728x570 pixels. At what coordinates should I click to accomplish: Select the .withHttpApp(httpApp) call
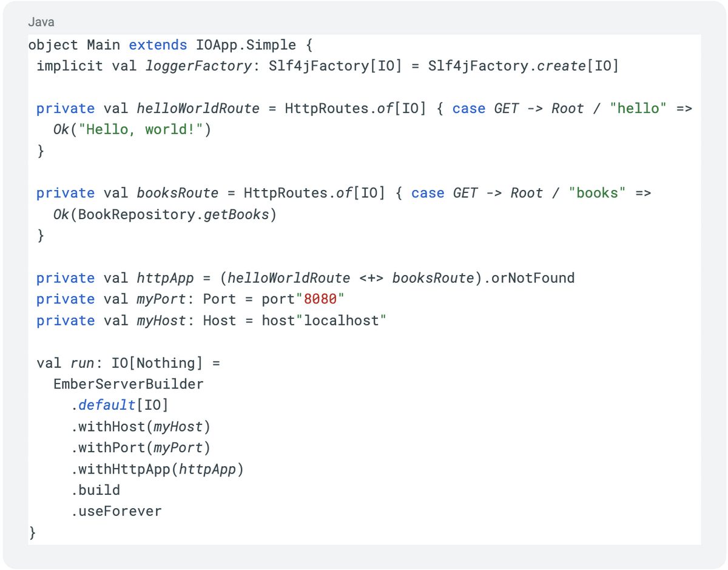coord(158,469)
